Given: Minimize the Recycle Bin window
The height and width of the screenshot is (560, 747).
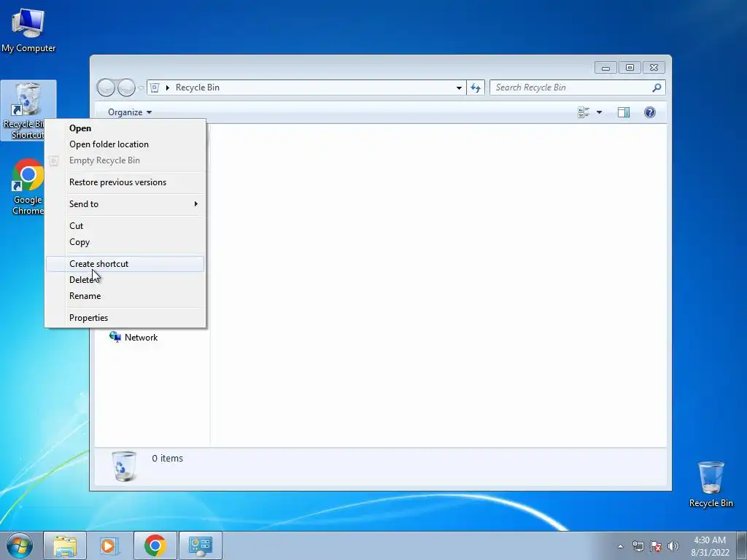Looking at the screenshot, I should pyautogui.click(x=605, y=68).
